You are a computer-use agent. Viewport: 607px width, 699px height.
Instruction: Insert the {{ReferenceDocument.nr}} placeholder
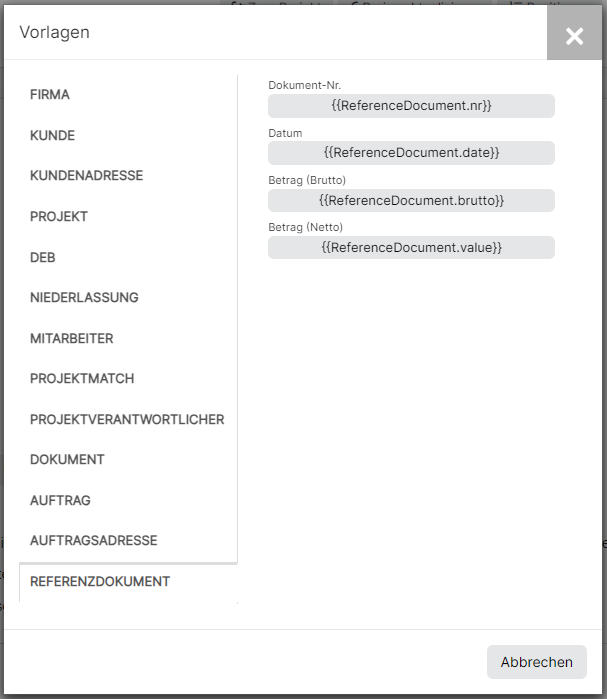tap(411, 106)
